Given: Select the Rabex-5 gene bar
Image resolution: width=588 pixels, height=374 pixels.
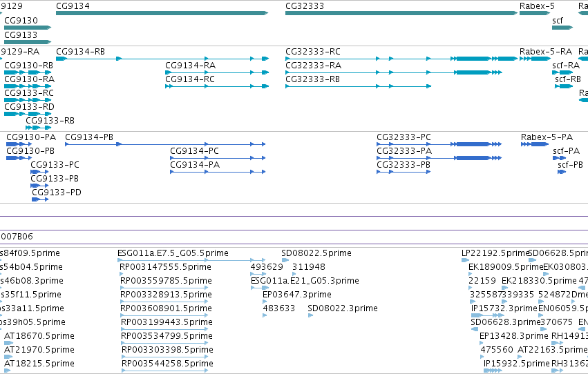Looking at the screenshot, I should [x=535, y=13].
